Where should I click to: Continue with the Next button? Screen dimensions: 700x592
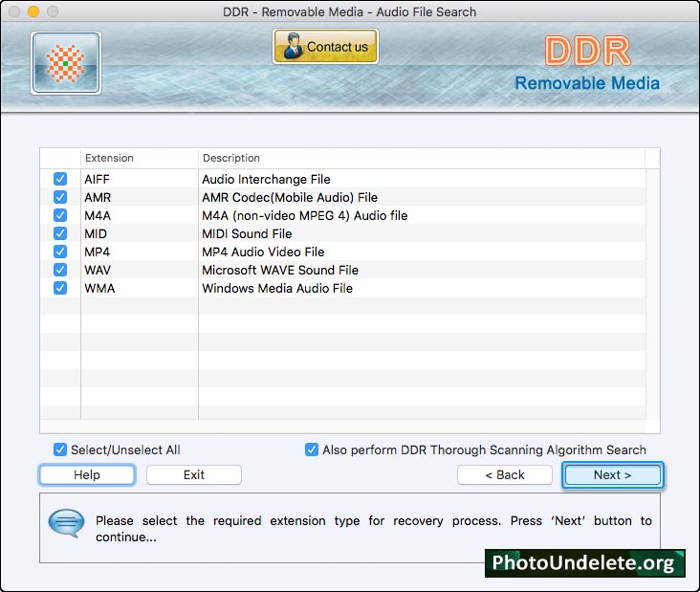coord(612,474)
